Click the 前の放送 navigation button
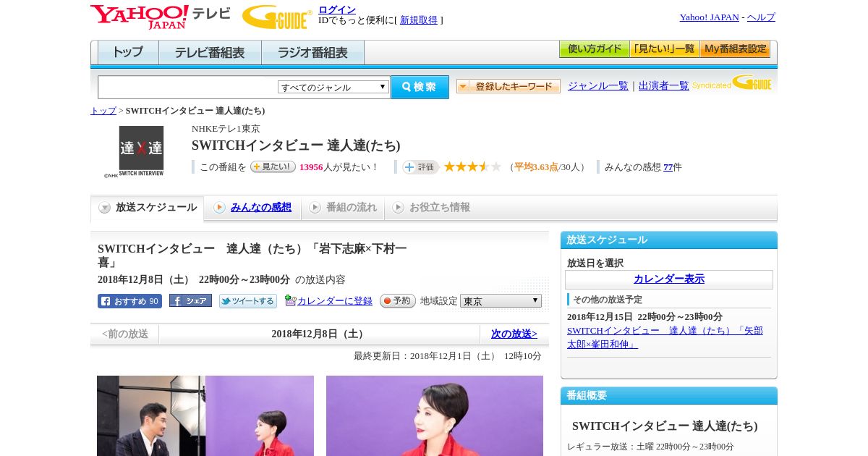 pyautogui.click(x=125, y=334)
